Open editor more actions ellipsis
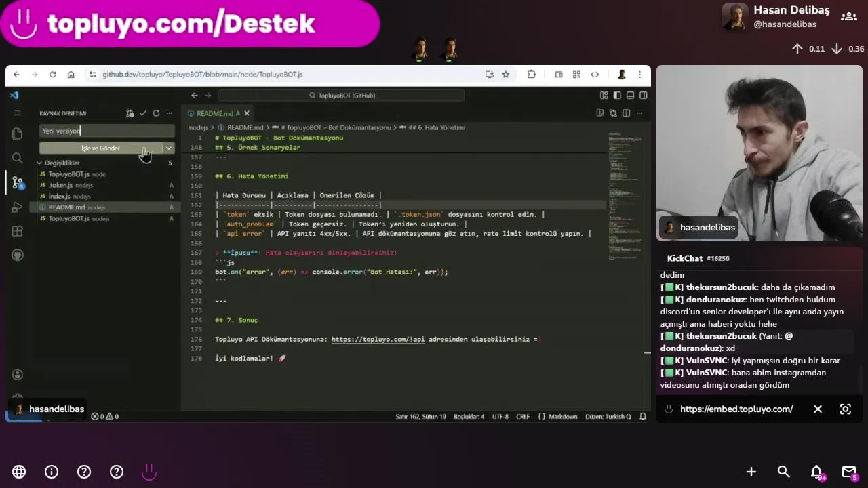 click(x=639, y=113)
